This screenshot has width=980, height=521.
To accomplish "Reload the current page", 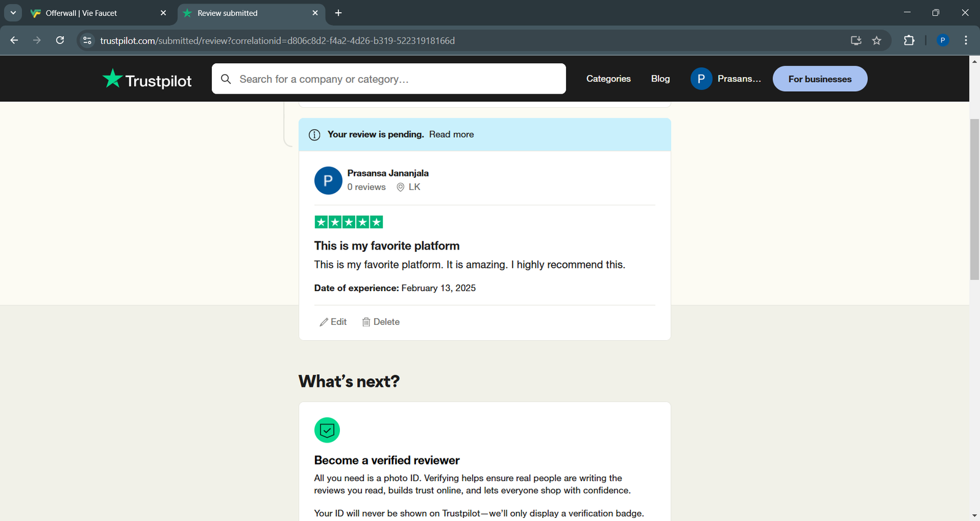I will [60, 40].
